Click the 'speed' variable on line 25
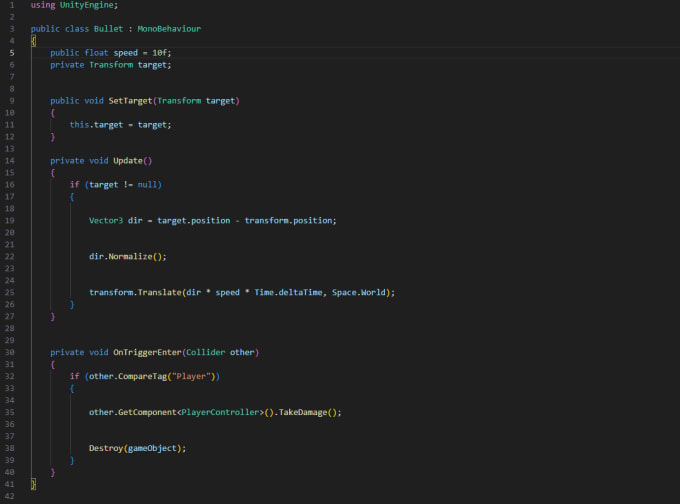680x504 pixels. click(x=227, y=293)
